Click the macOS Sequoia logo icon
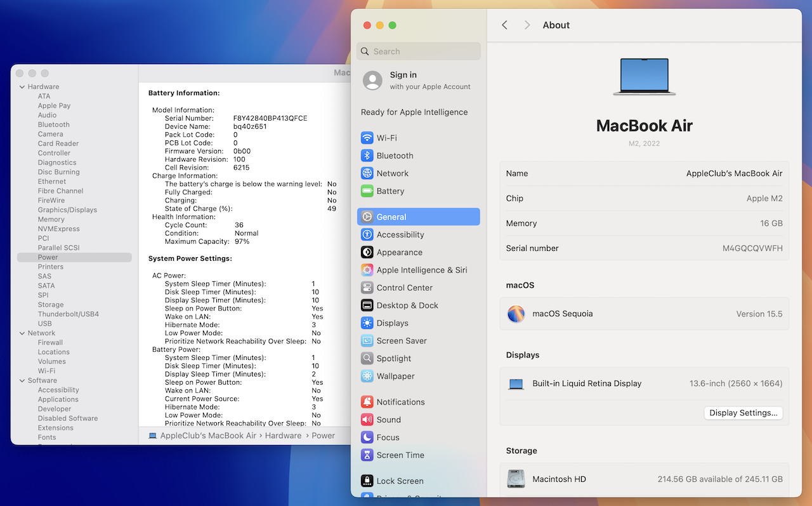 point(516,314)
